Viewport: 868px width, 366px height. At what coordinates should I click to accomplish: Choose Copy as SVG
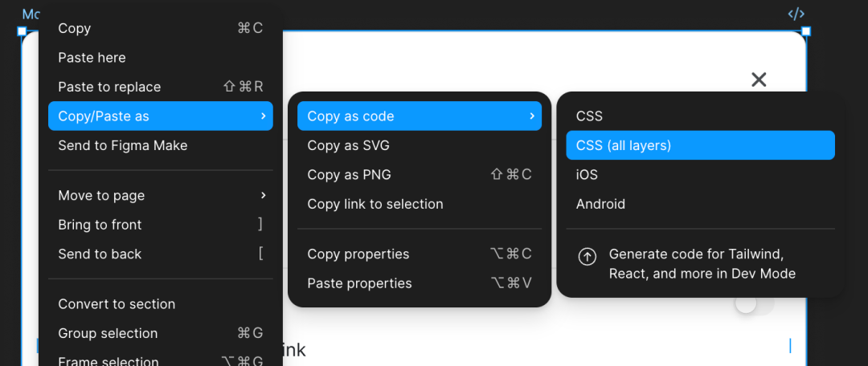tap(348, 145)
